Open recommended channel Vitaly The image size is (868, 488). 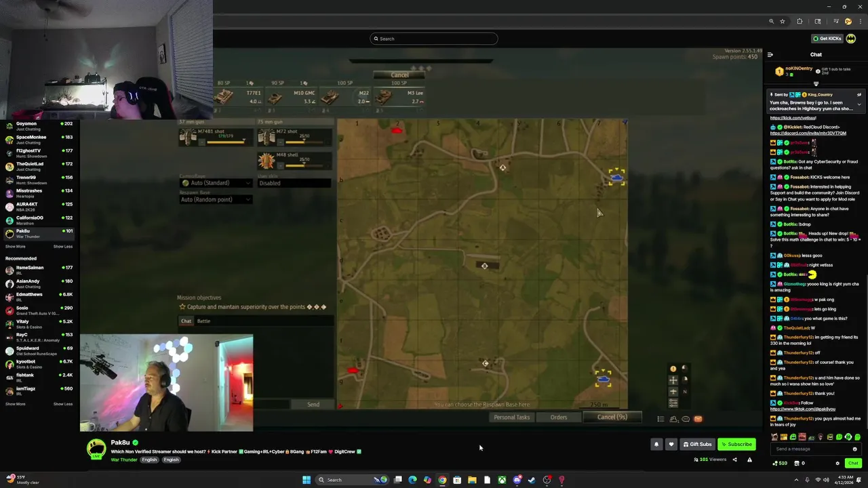[x=39, y=324]
